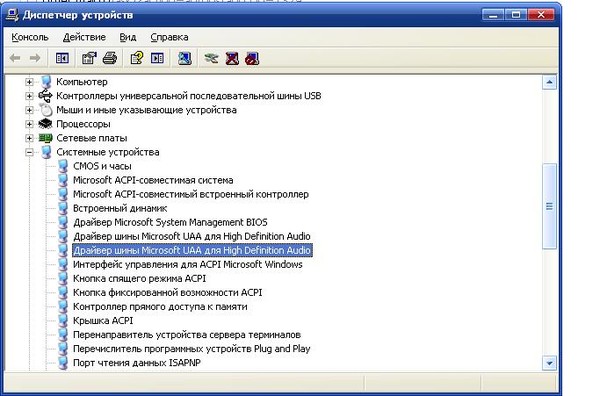Select Интерфейс управления для ACPI Microsoft Windows
Screen dimensions: 600x396
pyautogui.click(x=188, y=264)
